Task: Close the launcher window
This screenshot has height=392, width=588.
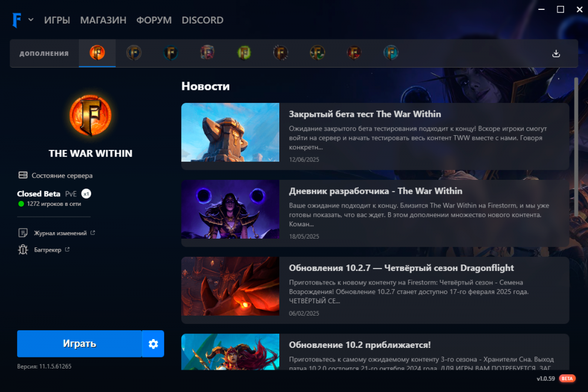Action: (x=579, y=9)
